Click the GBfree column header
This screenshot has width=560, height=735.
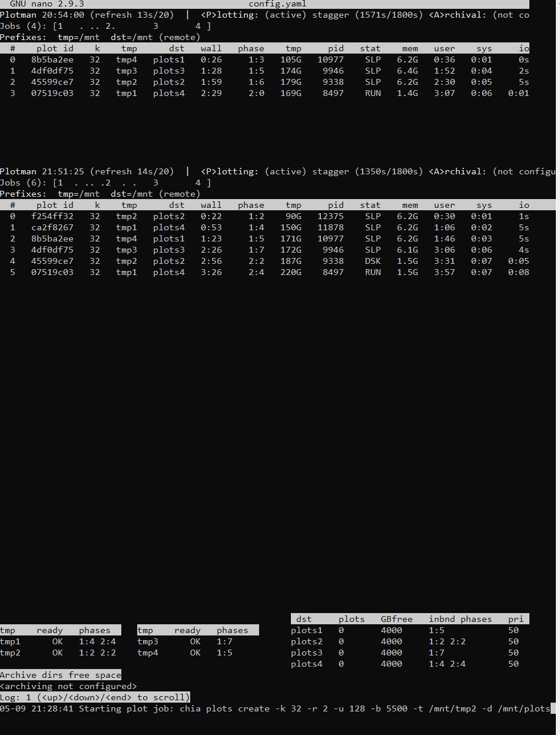(397, 619)
